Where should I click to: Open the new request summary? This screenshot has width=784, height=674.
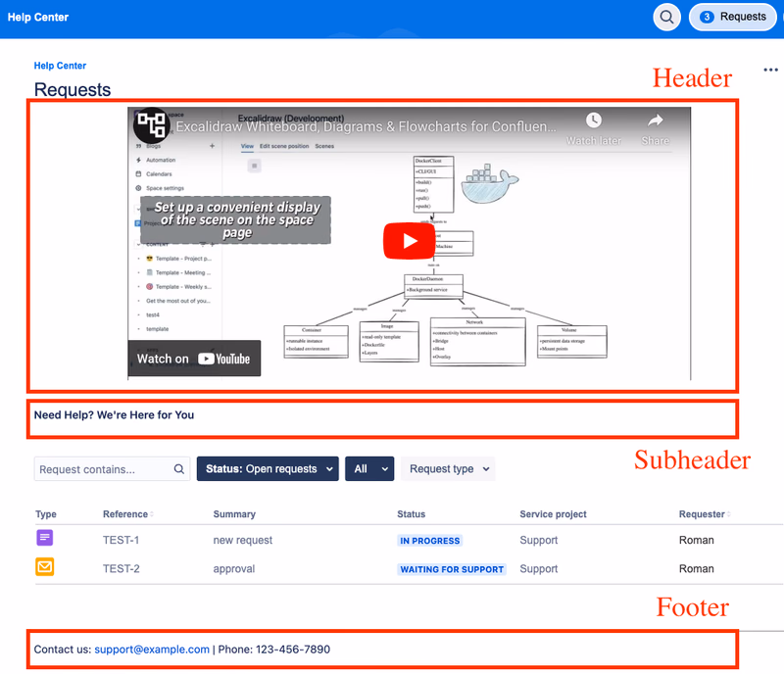pos(242,540)
